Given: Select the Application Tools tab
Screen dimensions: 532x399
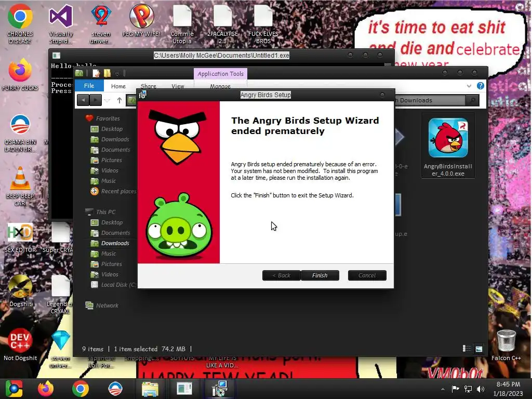Looking at the screenshot, I should click(x=220, y=74).
